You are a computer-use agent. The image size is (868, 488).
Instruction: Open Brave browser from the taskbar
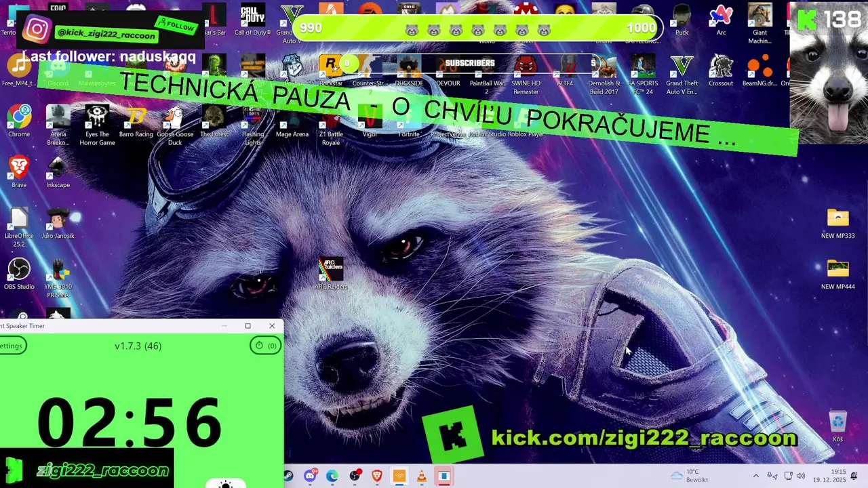(377, 476)
